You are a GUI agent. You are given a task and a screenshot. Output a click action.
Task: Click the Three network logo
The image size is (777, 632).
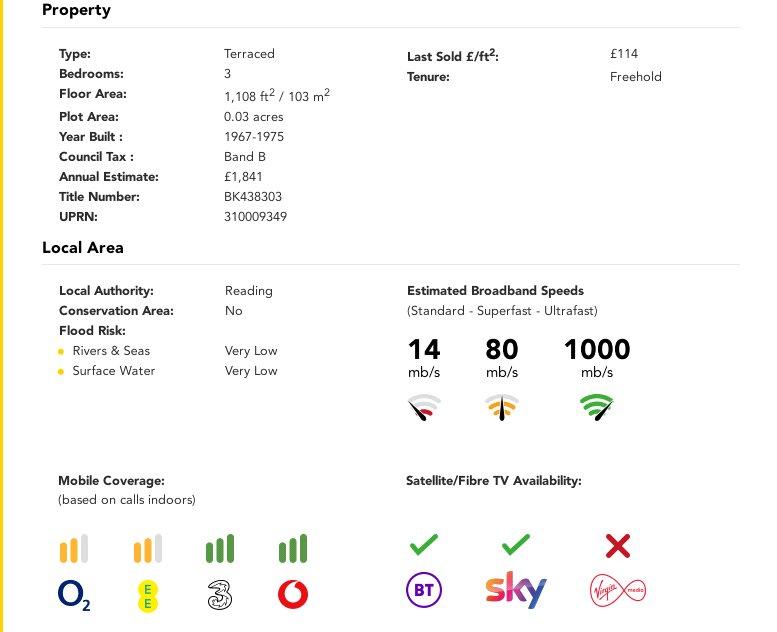pyautogui.click(x=220, y=595)
